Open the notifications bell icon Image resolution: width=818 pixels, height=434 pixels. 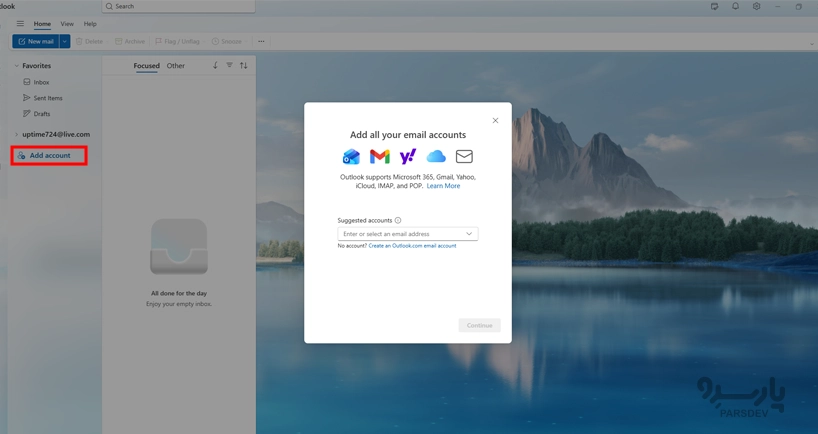pyautogui.click(x=735, y=6)
